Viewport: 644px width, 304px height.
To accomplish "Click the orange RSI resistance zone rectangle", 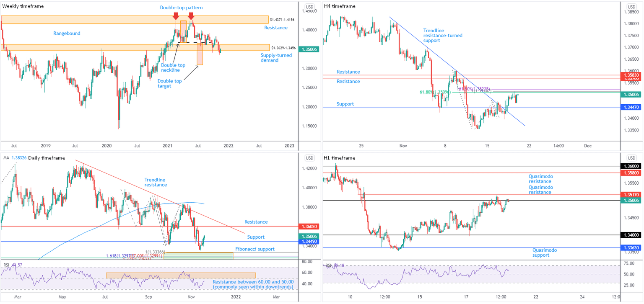I will point(181,275).
